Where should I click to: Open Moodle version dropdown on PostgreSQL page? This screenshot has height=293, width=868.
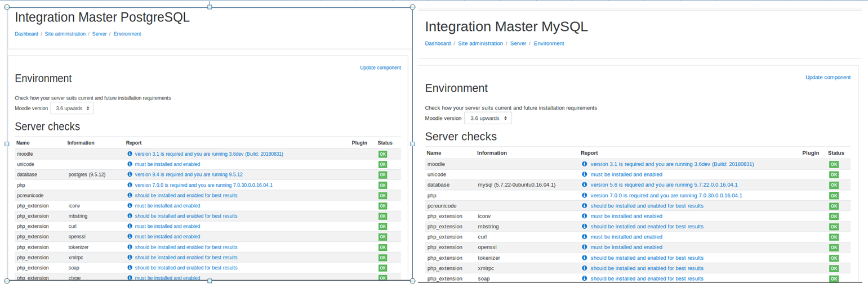72,108
